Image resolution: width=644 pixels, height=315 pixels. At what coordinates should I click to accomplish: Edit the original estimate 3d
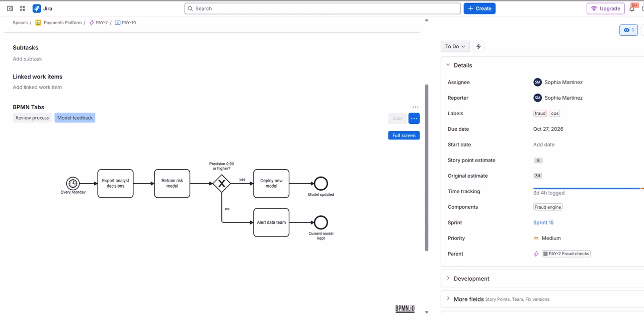click(x=538, y=176)
